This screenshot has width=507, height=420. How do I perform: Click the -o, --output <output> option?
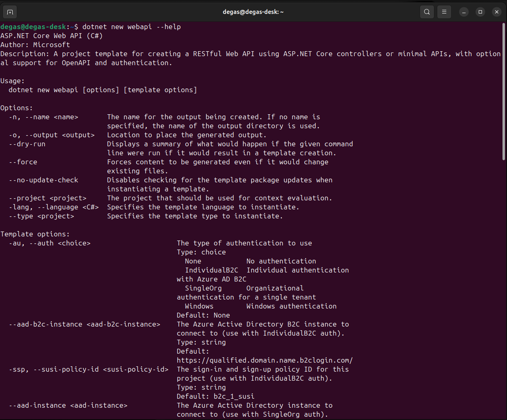[x=52, y=135]
